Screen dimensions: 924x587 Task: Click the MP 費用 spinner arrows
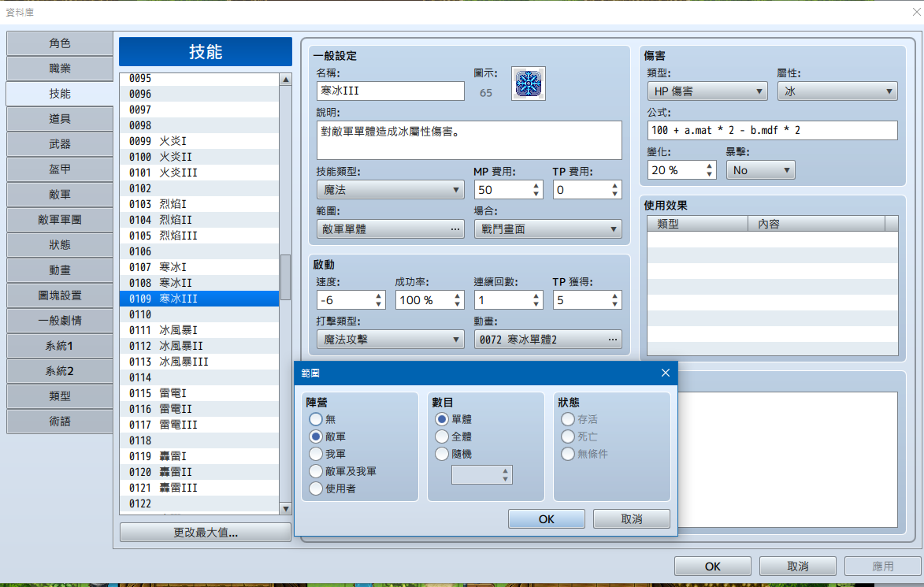536,190
